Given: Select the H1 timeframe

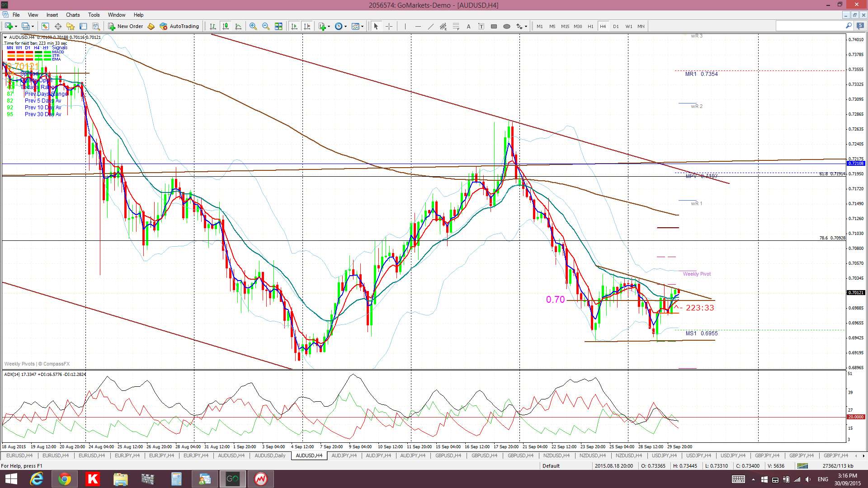Looking at the screenshot, I should [590, 26].
